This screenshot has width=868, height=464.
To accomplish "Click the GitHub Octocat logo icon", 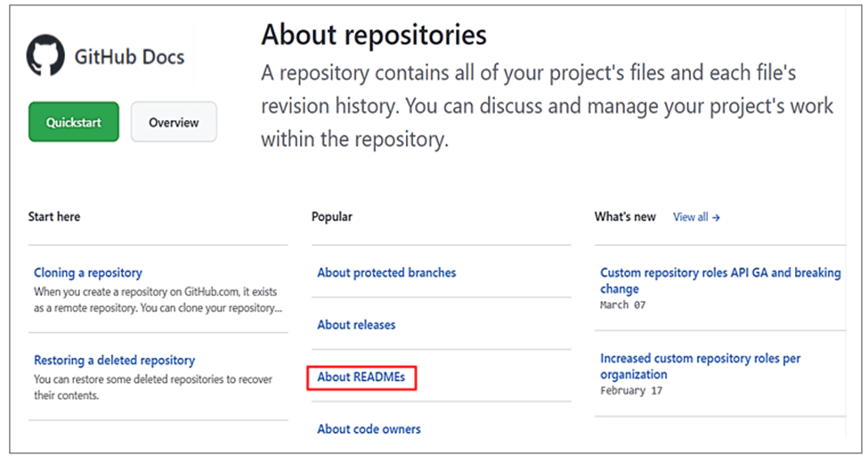I will (x=46, y=56).
